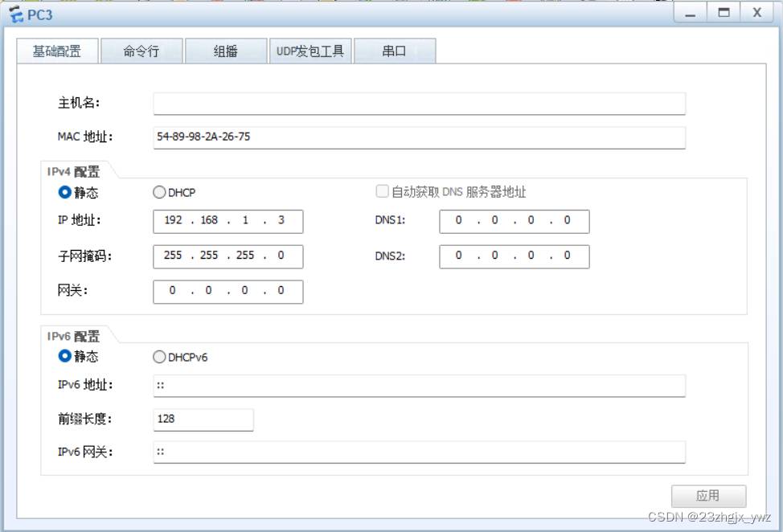The height and width of the screenshot is (532, 783).
Task: Click the DNS1 address field
Action: [514, 221]
